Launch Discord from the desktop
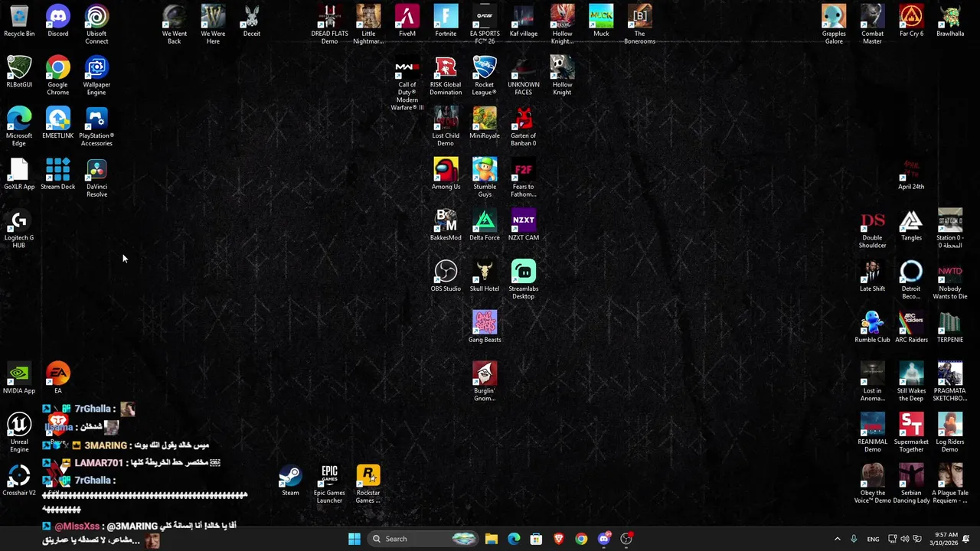This screenshot has width=980, height=551. (57, 21)
